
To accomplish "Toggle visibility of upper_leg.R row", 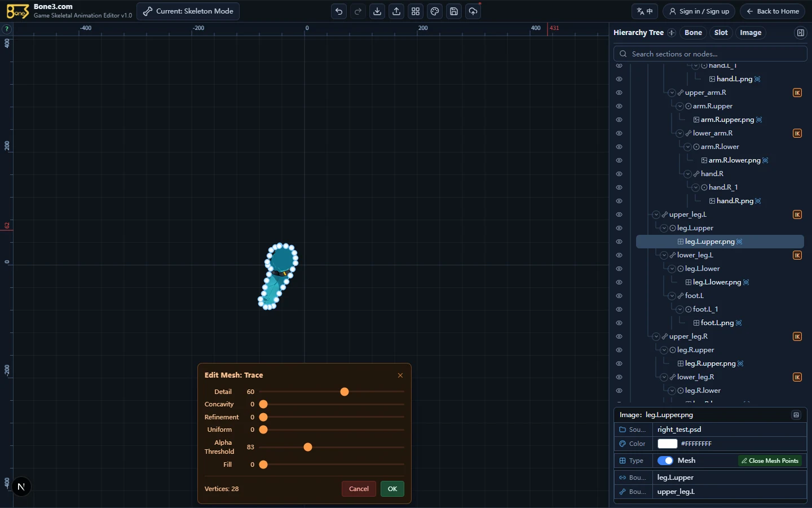I will coord(619,336).
